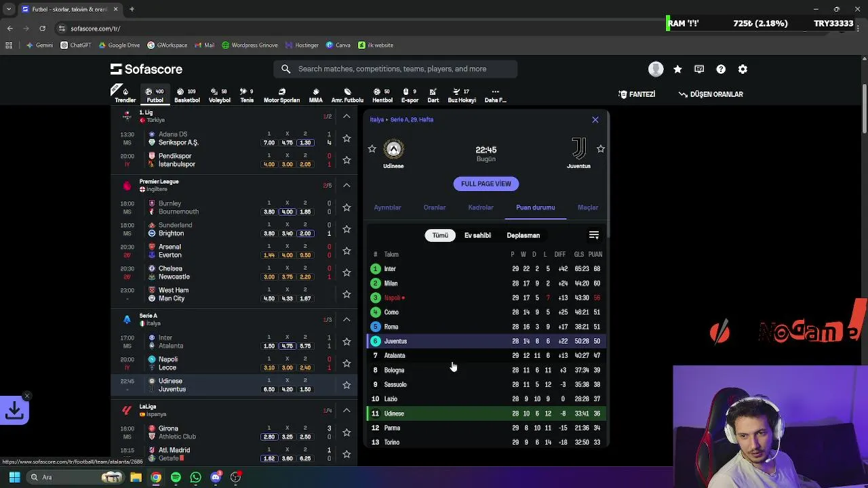Collapse the Serie A section

(x=347, y=319)
